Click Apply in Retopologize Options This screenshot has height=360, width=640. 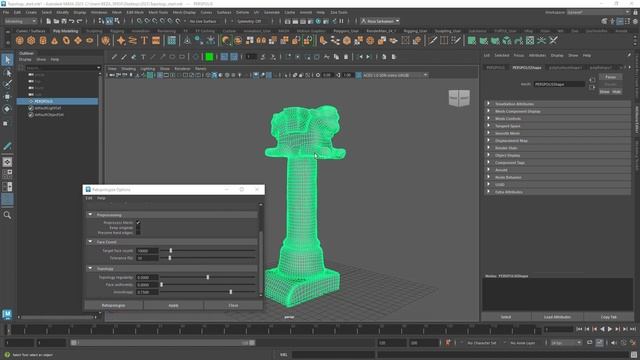(173, 305)
